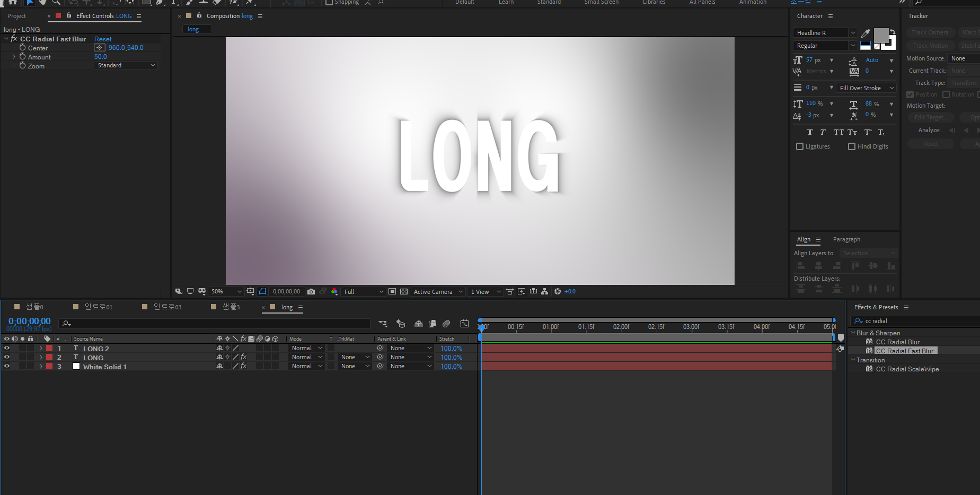
Task: Select the Libraries workspace
Action: pos(654,2)
